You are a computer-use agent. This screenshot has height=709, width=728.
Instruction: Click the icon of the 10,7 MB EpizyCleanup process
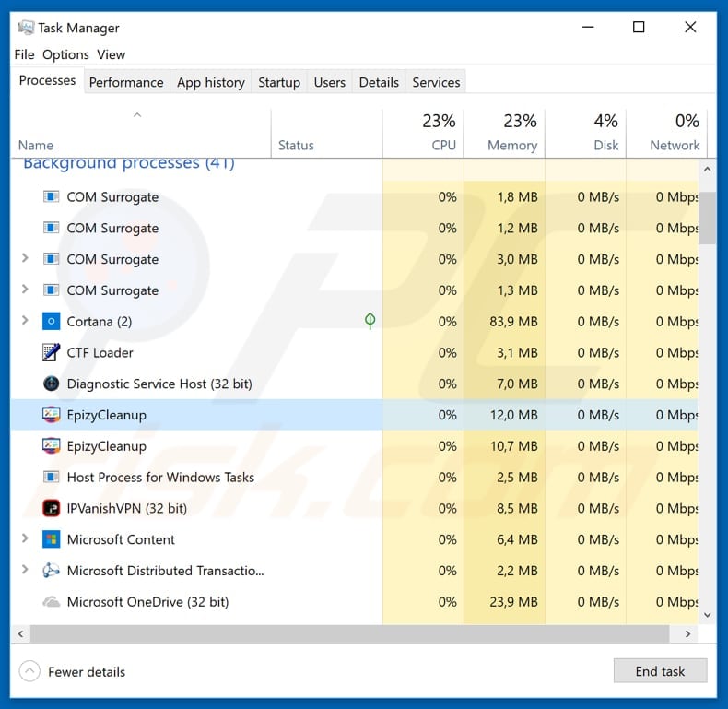(x=51, y=445)
